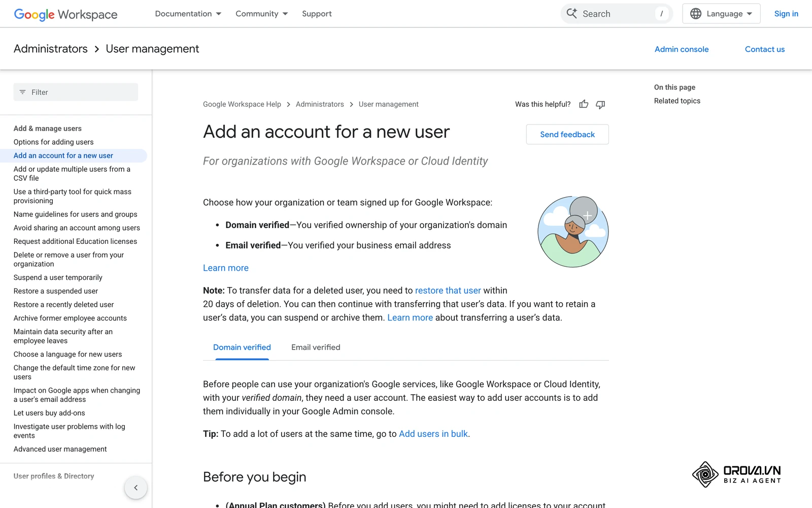Click the Sign in link
812x508 pixels.
786,14
